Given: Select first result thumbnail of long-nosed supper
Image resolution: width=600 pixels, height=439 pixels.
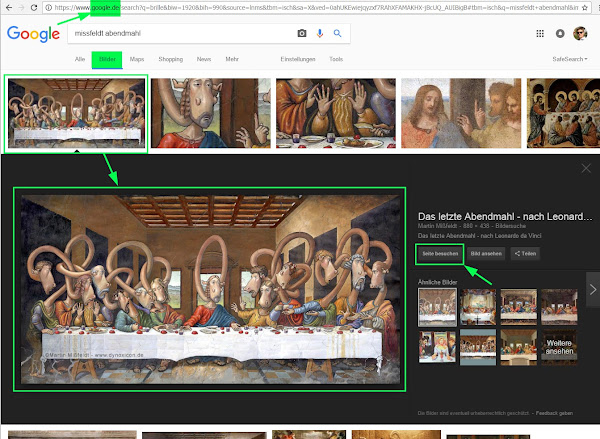Looking at the screenshot, I should [76, 113].
